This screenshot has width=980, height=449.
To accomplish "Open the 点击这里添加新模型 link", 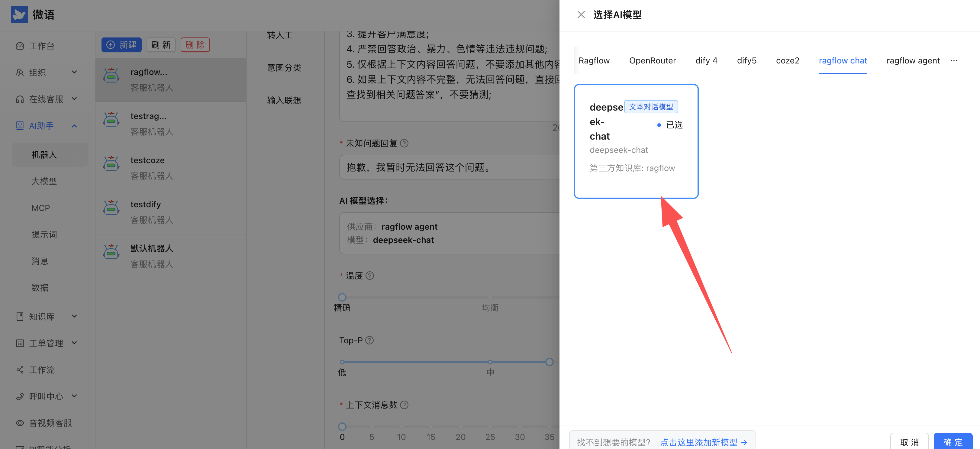I will [x=703, y=442].
